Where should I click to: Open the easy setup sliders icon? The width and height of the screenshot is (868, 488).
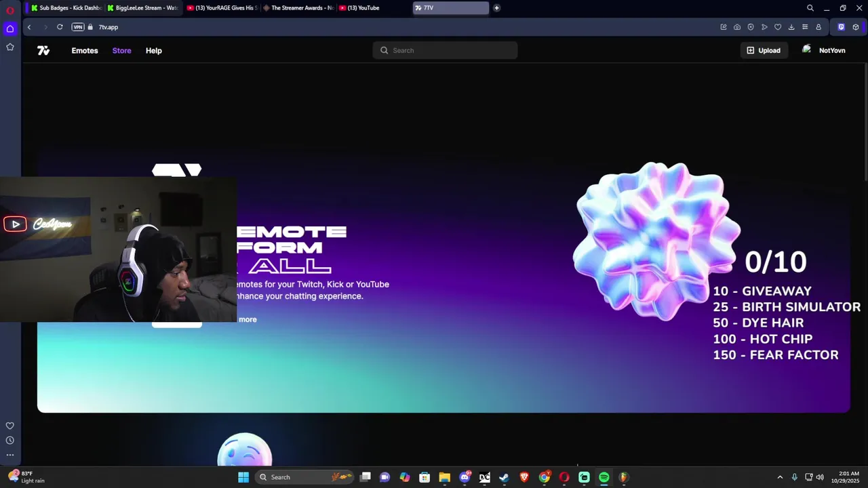[805, 27]
